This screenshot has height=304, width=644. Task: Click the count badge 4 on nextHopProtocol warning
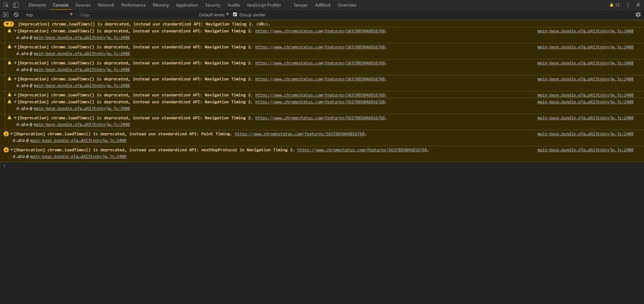[x=6, y=150]
